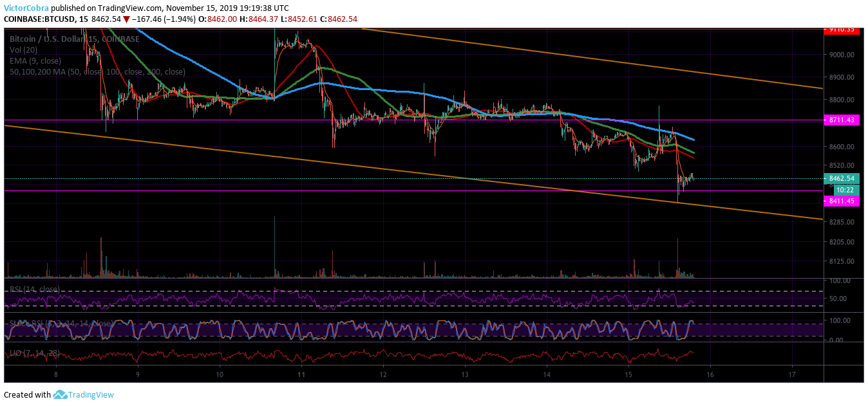This screenshot has width=868, height=406.
Task: Click the 50.00 RSI scale value
Action: [x=838, y=299]
